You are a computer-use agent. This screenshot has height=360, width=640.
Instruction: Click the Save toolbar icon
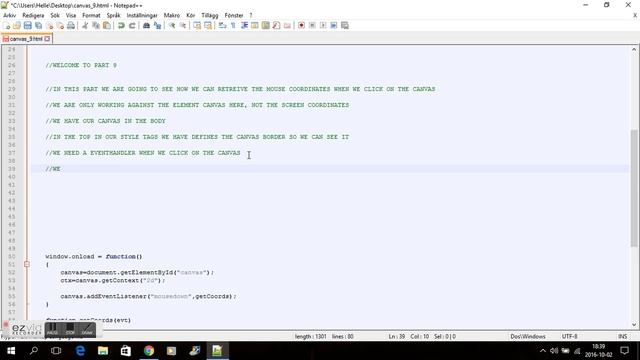click(x=27, y=25)
